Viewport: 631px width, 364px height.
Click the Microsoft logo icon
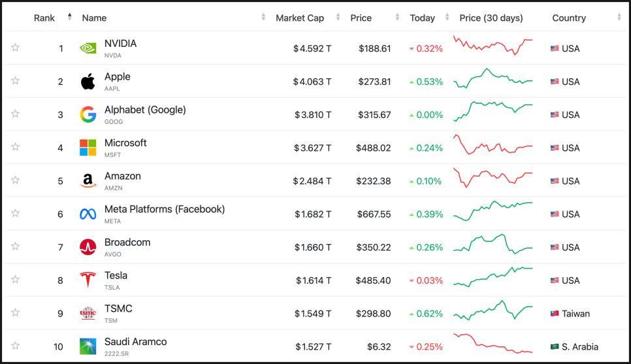tap(88, 147)
